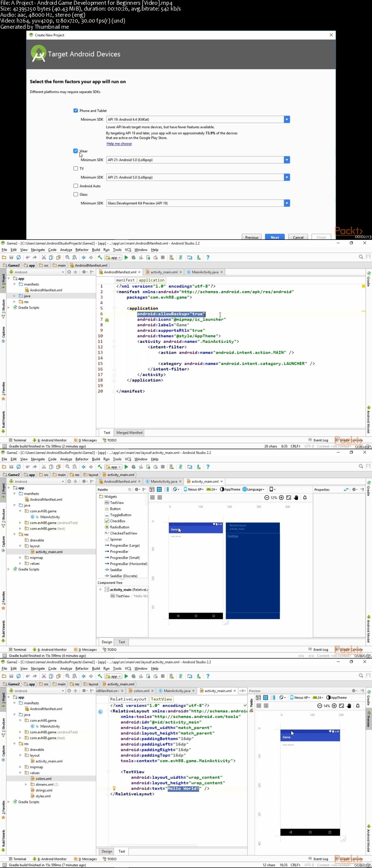Switch to the Text tab in the design editor with Palette
This screenshot has height=868, width=372.
[x=122, y=642]
